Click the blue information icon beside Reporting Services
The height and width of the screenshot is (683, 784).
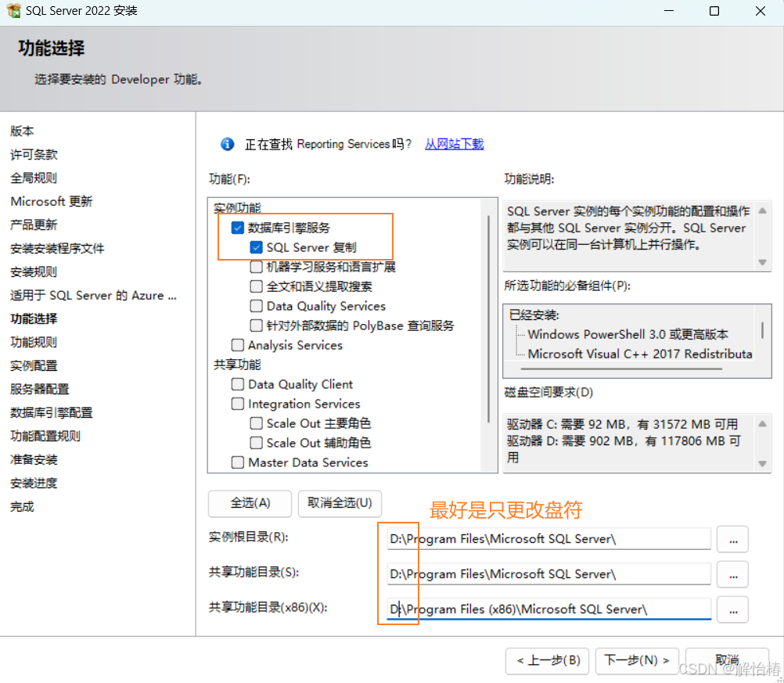[227, 144]
